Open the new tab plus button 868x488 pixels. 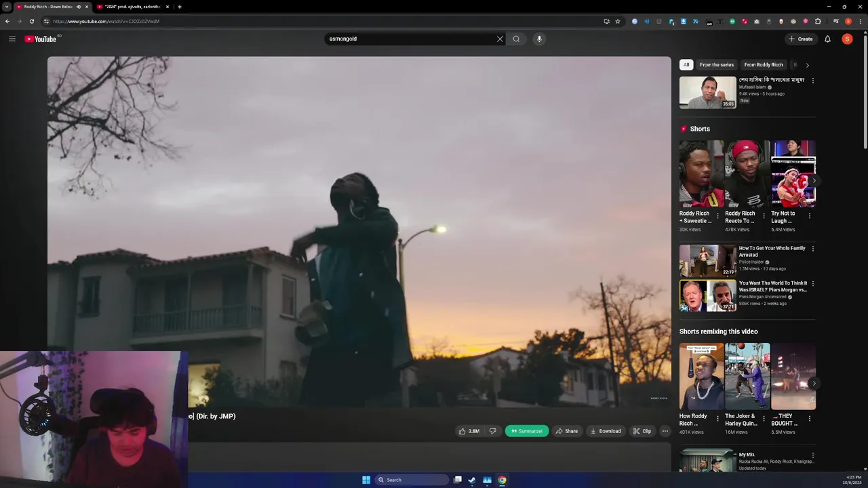pos(179,7)
